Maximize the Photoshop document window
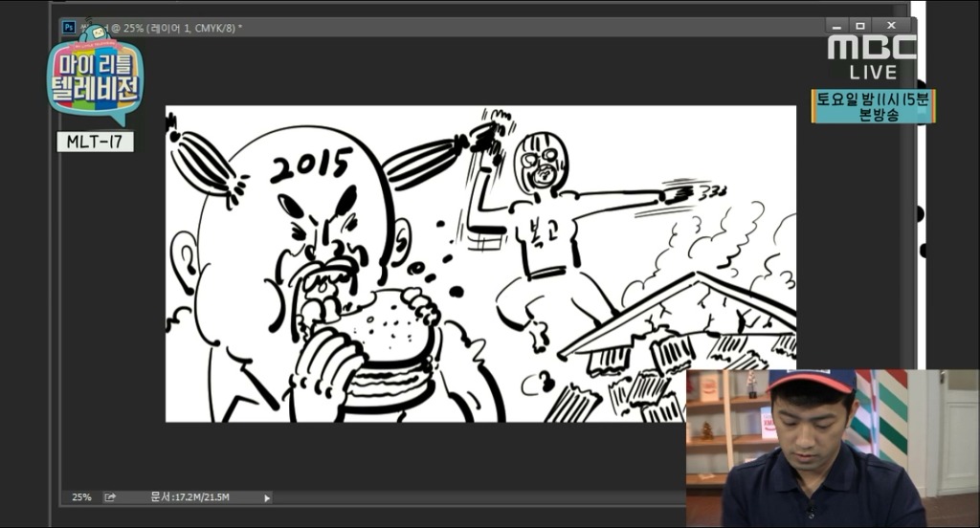Screen dimensions: 980x528 860,26
